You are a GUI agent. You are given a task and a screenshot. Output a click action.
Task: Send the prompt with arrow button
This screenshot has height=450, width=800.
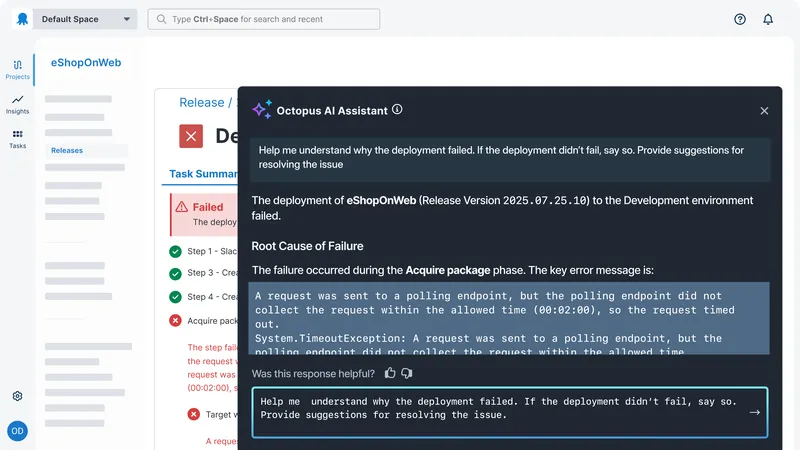(x=755, y=412)
